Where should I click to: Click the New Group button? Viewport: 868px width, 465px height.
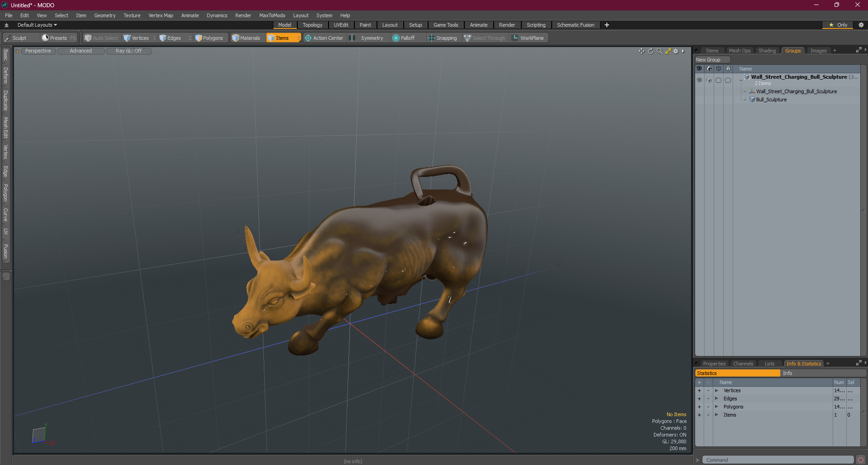712,60
